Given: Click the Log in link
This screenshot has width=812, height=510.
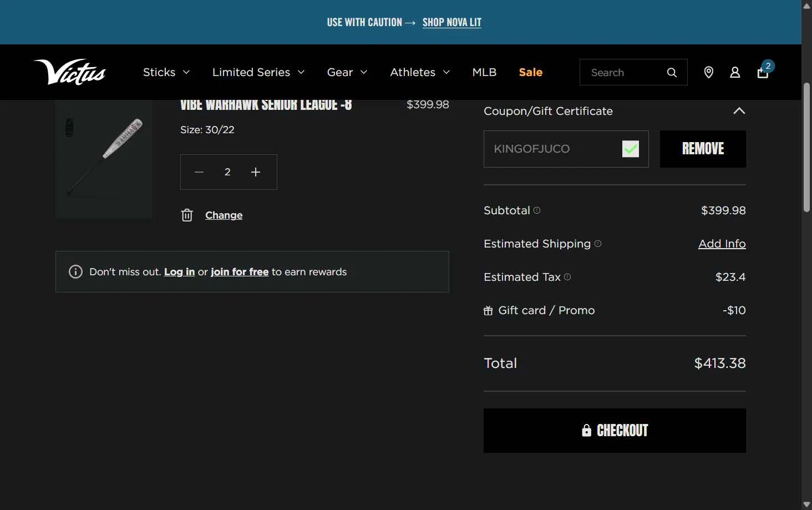Looking at the screenshot, I should pos(179,272).
